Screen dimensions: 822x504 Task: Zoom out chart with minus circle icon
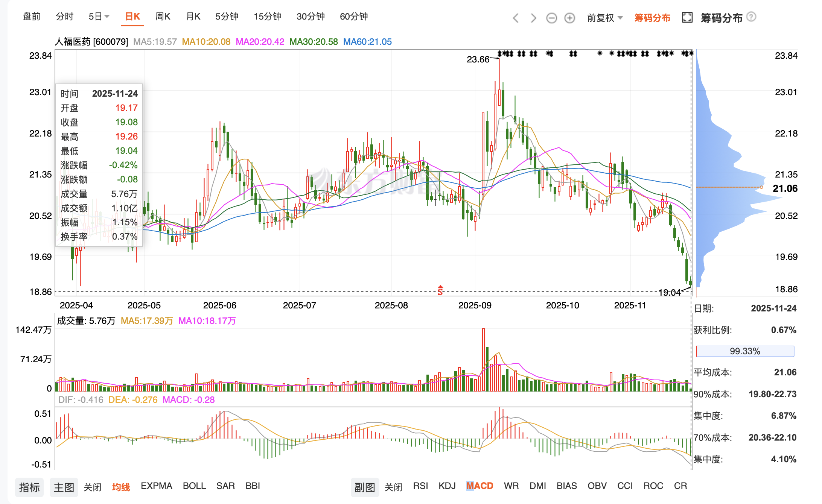(x=551, y=18)
